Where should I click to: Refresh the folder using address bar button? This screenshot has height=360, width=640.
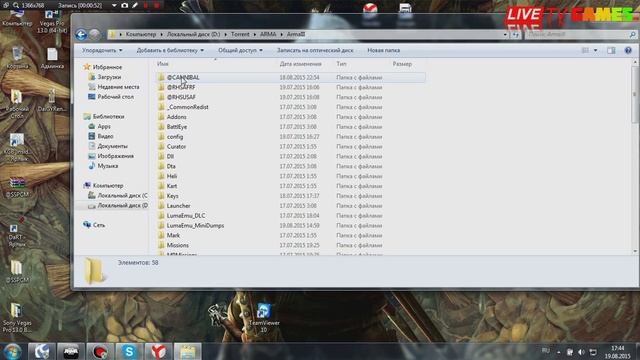[x=516, y=35]
